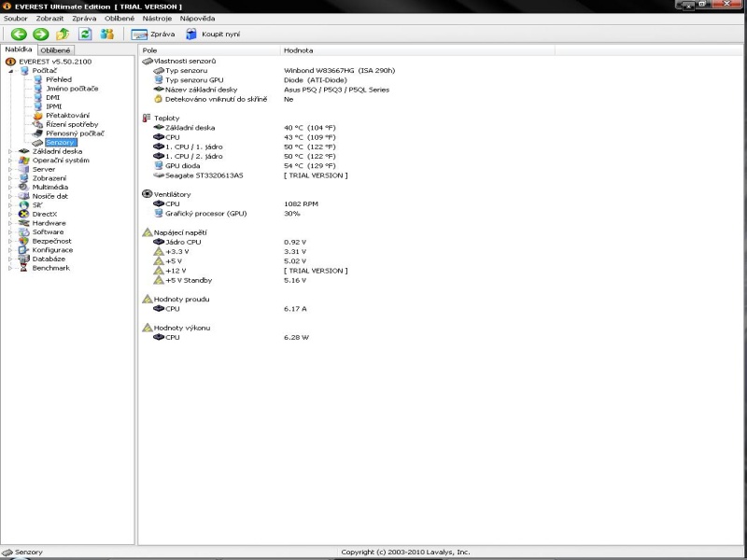Open the Zpráva report button
747x560 pixels.
[152, 35]
